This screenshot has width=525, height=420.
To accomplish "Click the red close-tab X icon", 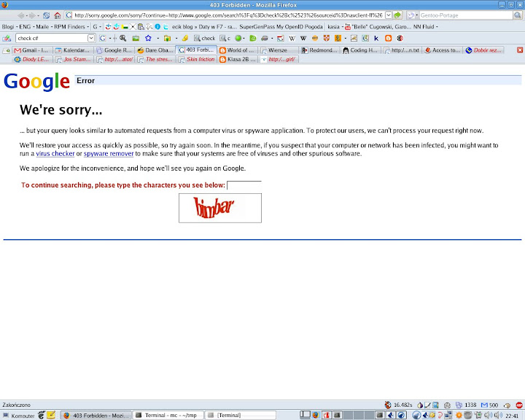I will (x=520, y=50).
